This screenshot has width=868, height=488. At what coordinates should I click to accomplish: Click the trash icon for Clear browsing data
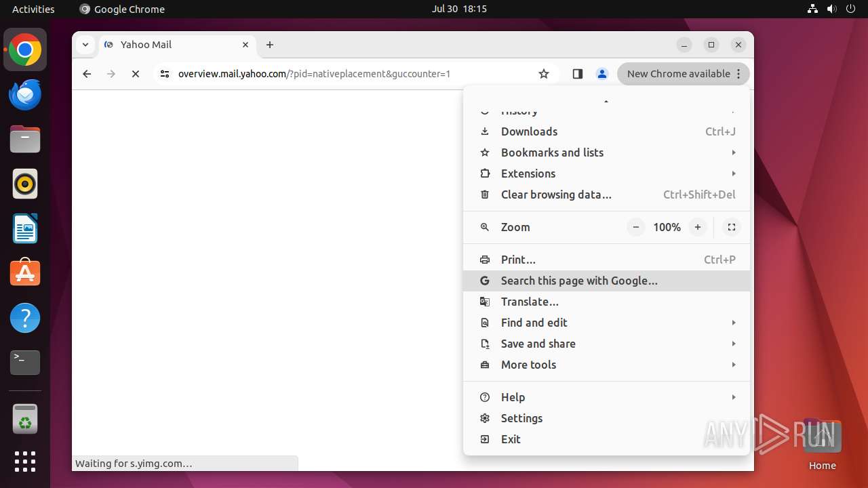(x=484, y=195)
